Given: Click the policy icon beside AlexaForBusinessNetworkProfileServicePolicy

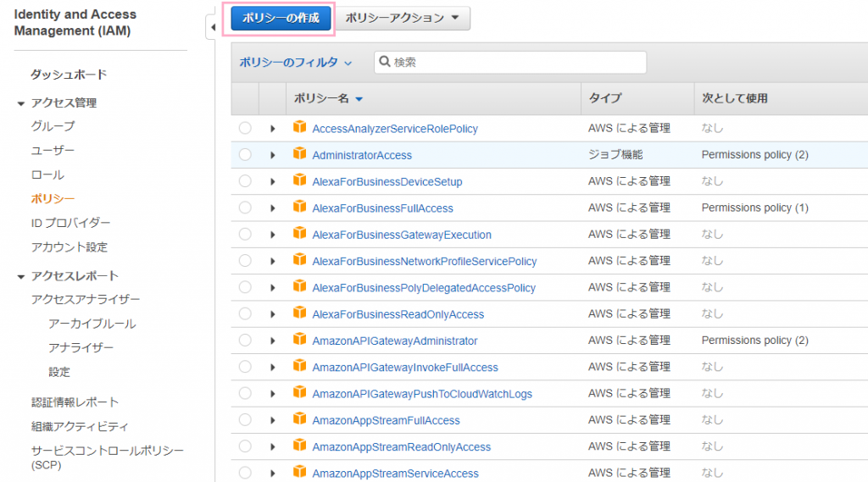Looking at the screenshot, I should click(299, 260).
